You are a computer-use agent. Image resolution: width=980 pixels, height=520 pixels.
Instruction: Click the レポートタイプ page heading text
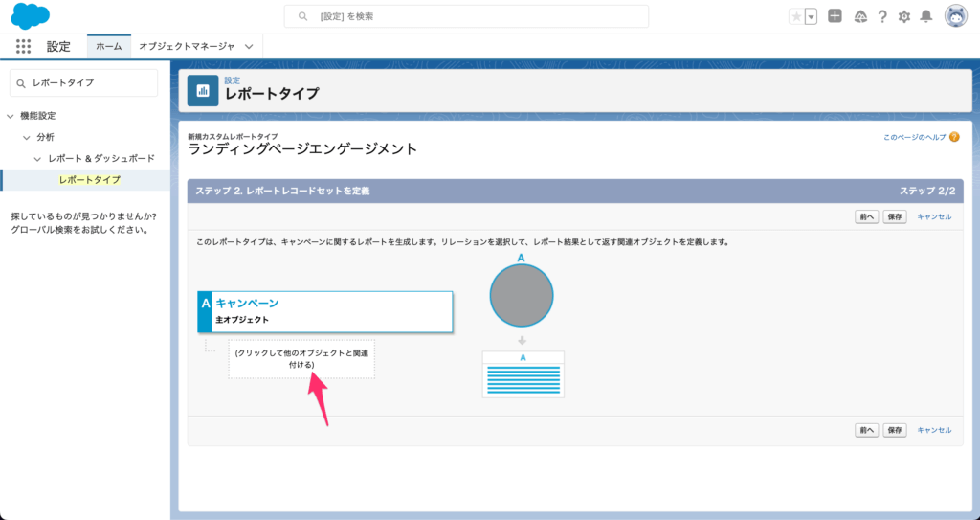(x=272, y=94)
